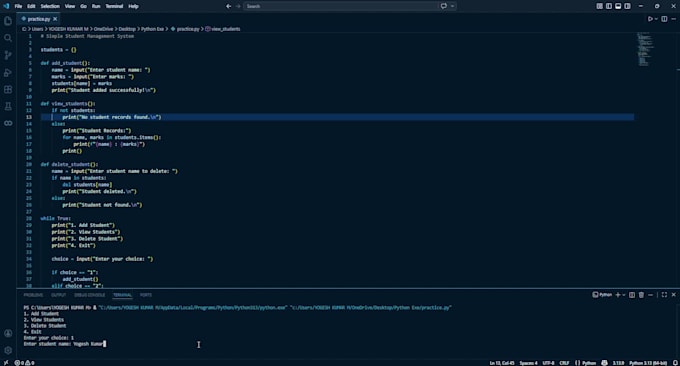Switch to the Debug Console tab
The image size is (680, 366).
click(90, 295)
